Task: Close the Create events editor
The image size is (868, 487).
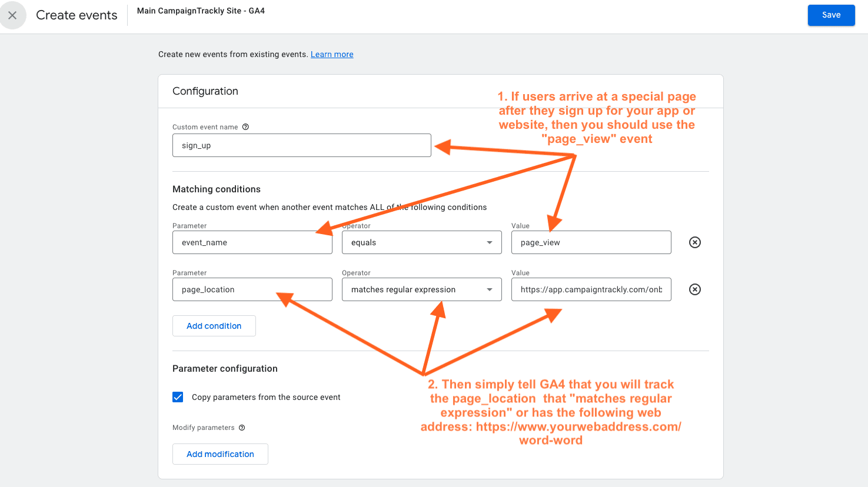Action: 13,15
